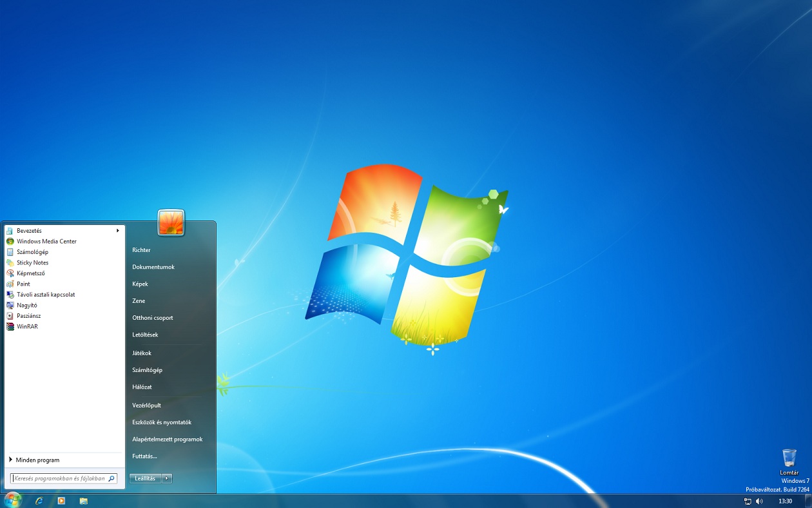Open Internet Explorer from the taskbar
This screenshot has height=508, width=812.
point(39,501)
